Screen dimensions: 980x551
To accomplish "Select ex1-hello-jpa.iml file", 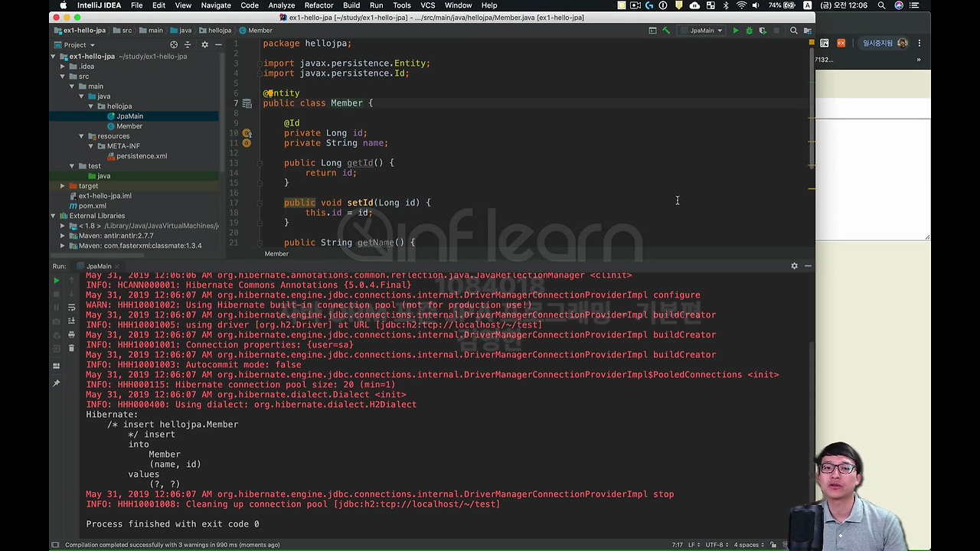I will pos(105,196).
